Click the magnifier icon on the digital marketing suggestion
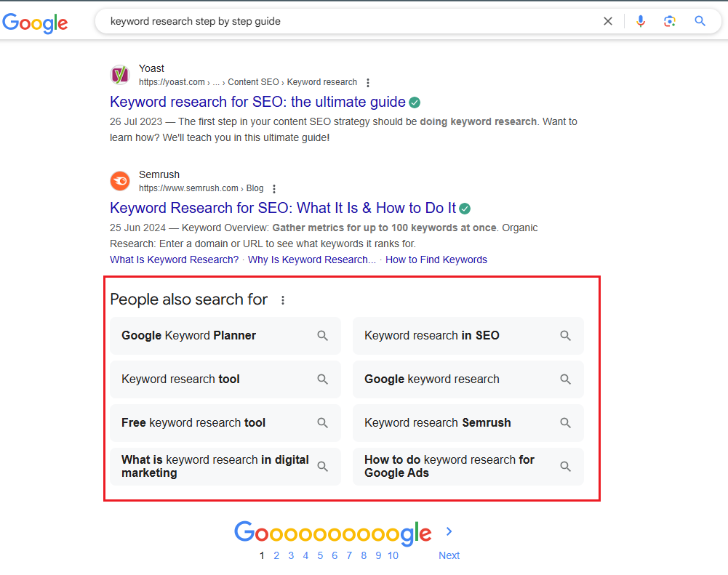 322,467
